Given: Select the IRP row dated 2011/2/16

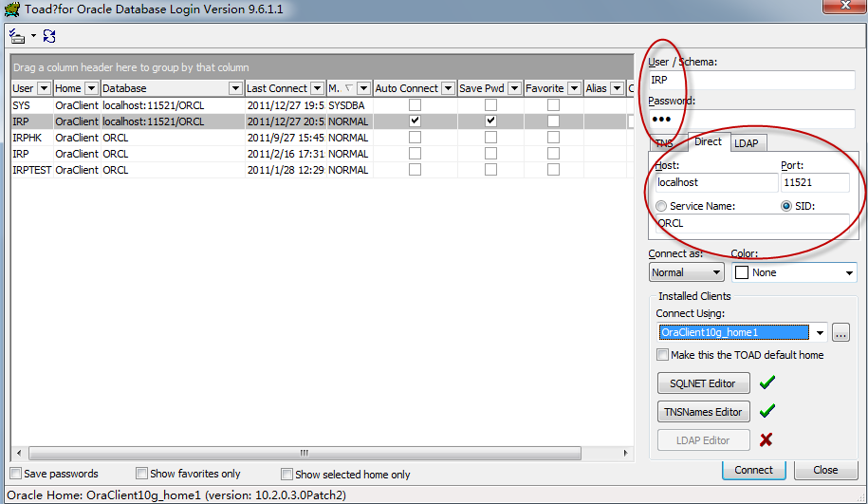Looking at the screenshot, I should [x=323, y=154].
